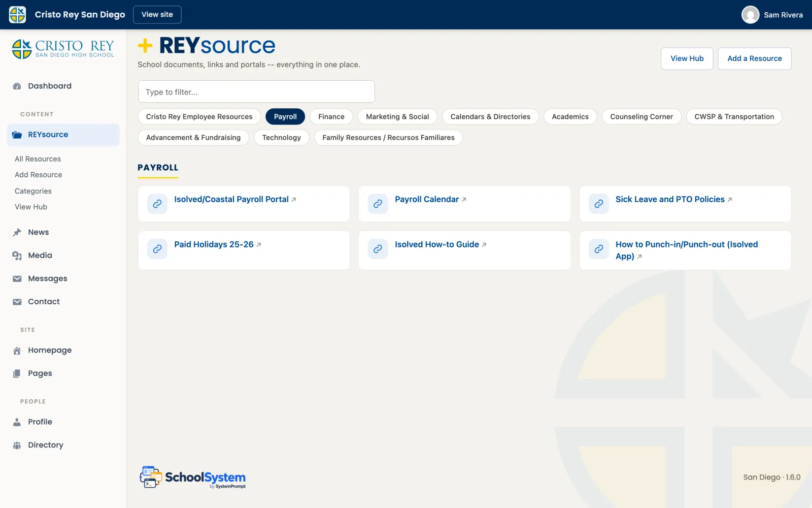Select the Payroll category chip
The image size is (812, 508).
[285, 117]
